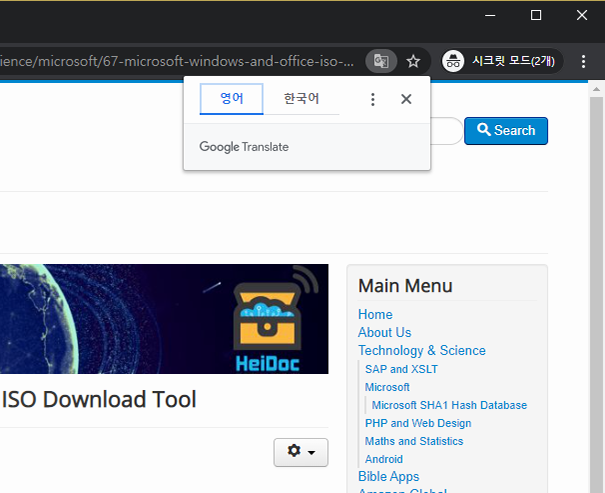605x493 pixels.
Task: Open Technology & Science menu link
Action: click(422, 350)
